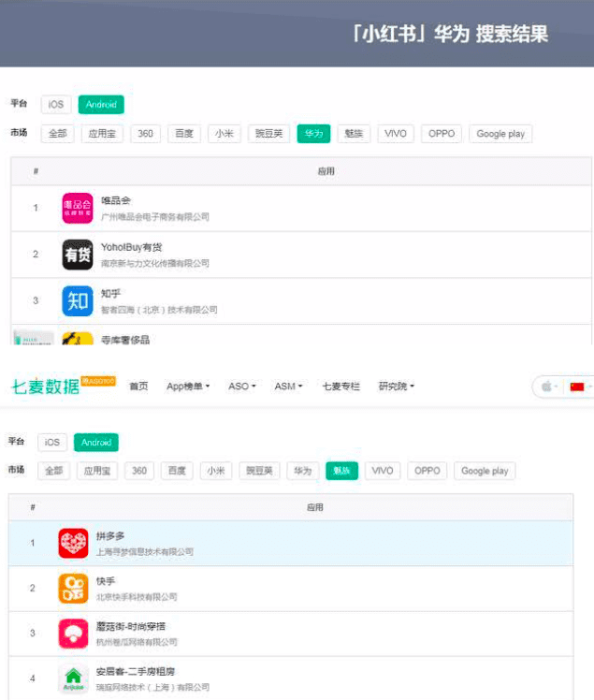Go to 首页 in navigation bar

[x=138, y=386]
